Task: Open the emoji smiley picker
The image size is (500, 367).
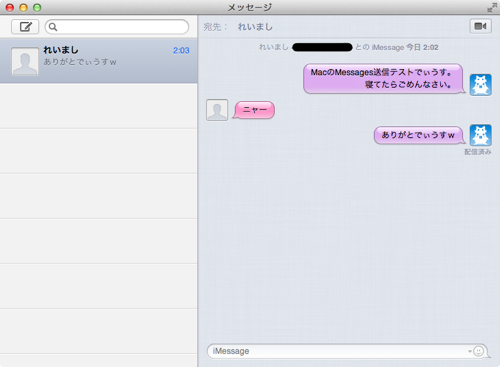Action: click(478, 351)
